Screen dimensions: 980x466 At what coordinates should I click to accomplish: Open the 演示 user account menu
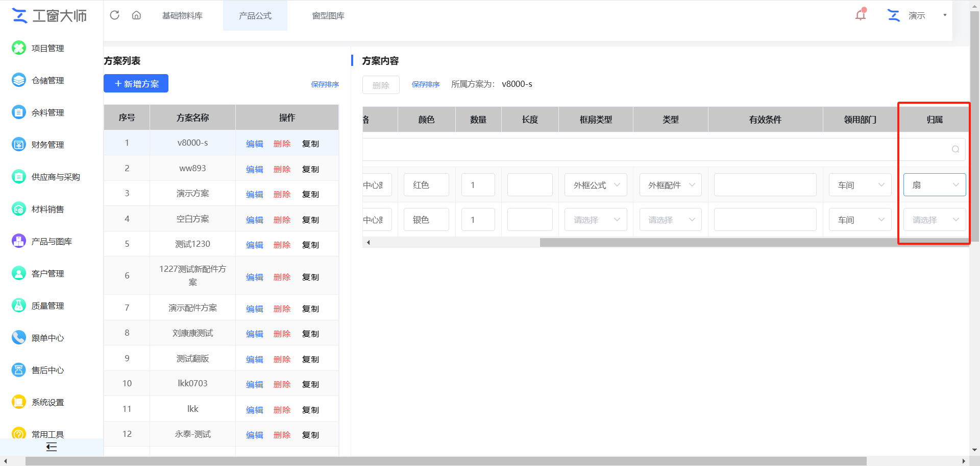click(x=917, y=15)
